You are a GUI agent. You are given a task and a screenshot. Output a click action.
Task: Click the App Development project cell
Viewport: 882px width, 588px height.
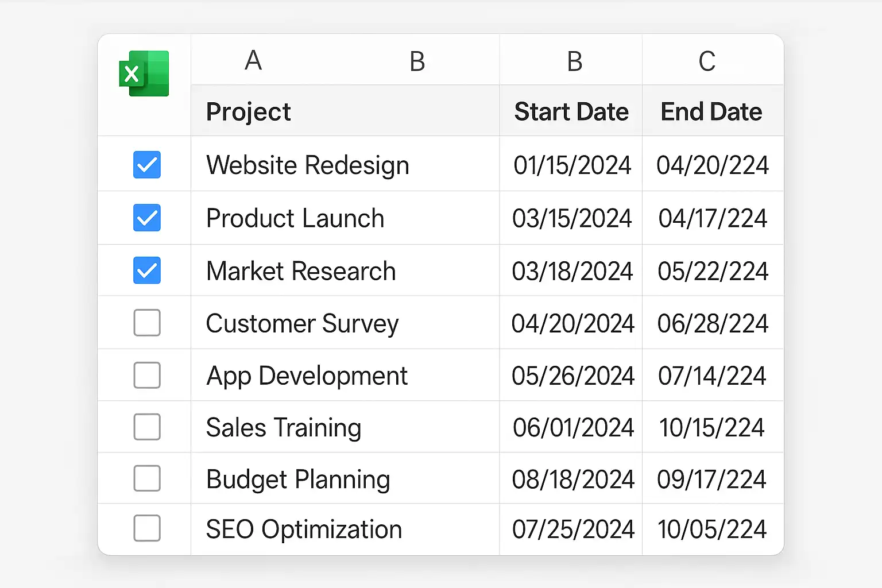tap(345, 375)
